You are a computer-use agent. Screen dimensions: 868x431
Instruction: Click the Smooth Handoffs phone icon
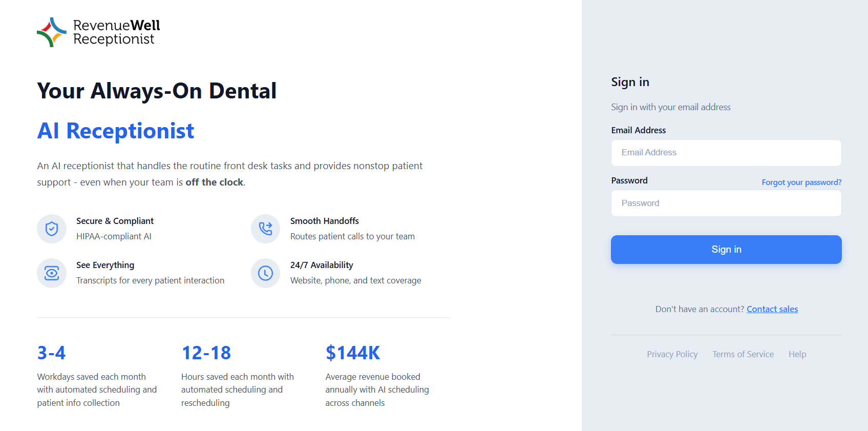[x=265, y=229]
